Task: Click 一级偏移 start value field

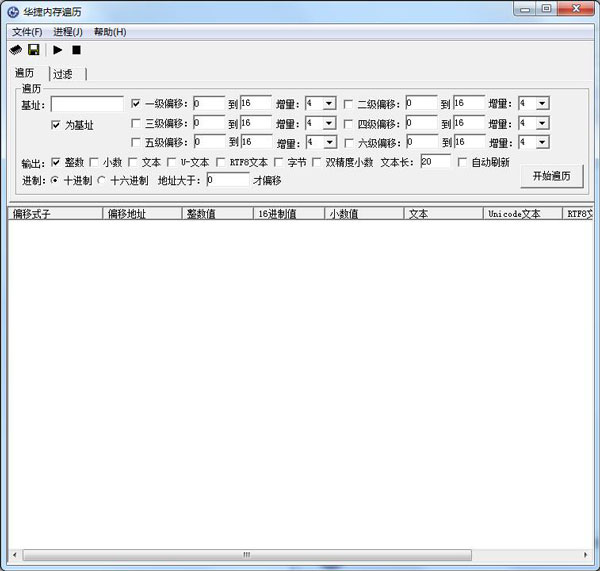Action: pyautogui.click(x=209, y=103)
